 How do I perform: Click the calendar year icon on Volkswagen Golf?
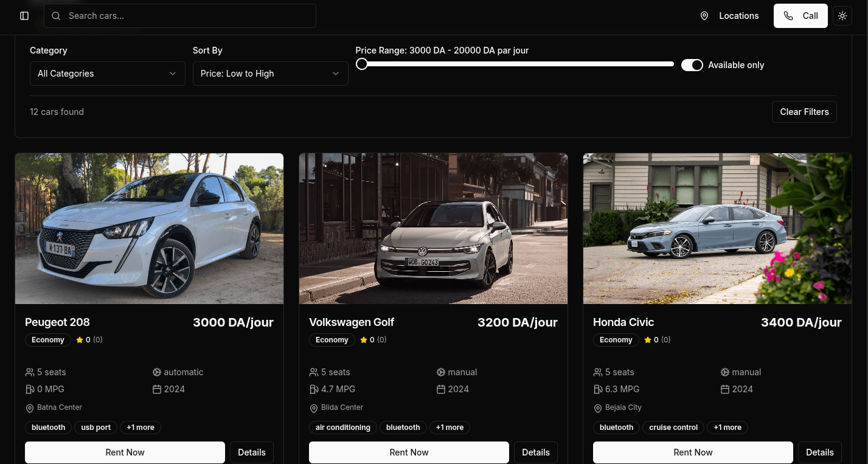click(x=441, y=389)
